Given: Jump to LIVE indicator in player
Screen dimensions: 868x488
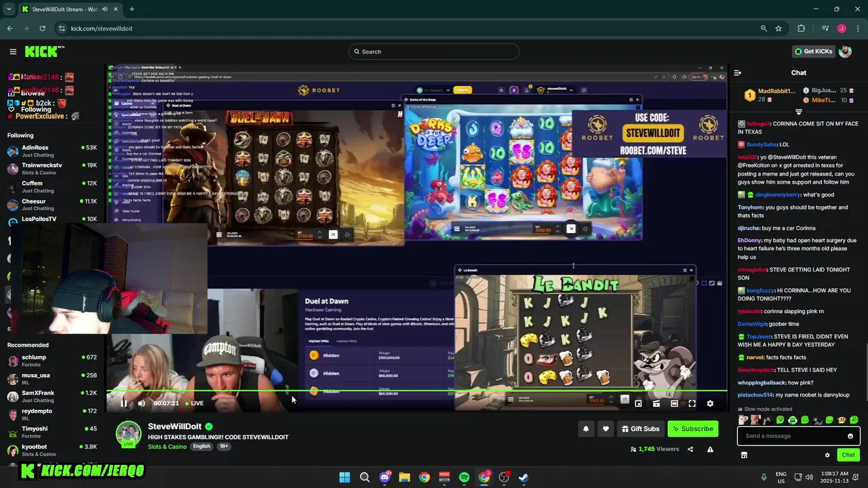Looking at the screenshot, I should tap(195, 403).
